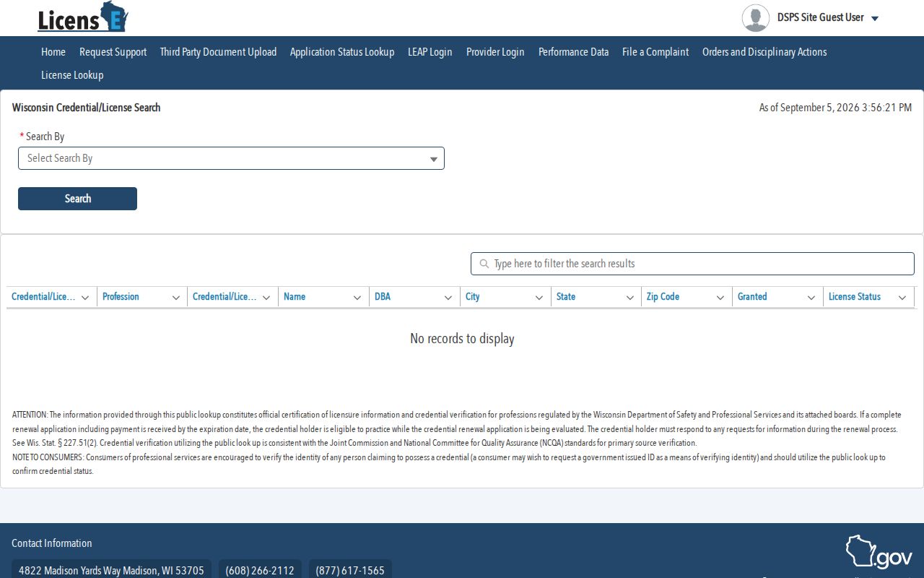Viewport: 924px width, 578px height.
Task: Open Third Party Document Upload
Action: pyautogui.click(x=218, y=52)
